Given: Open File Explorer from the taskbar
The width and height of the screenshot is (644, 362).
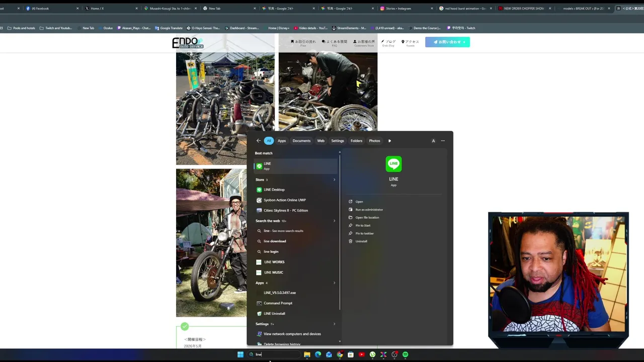Looking at the screenshot, I should tap(307, 354).
